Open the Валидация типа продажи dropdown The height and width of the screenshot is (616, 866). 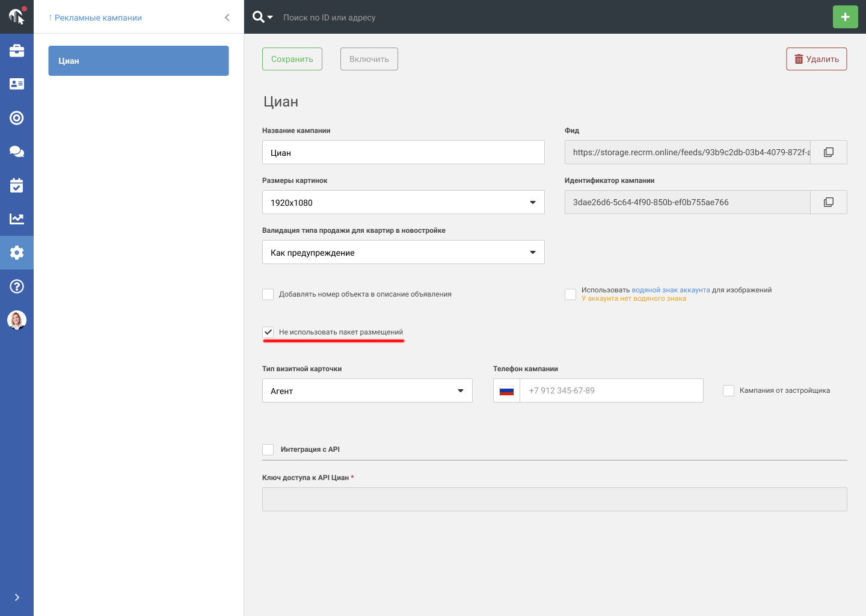click(x=404, y=252)
